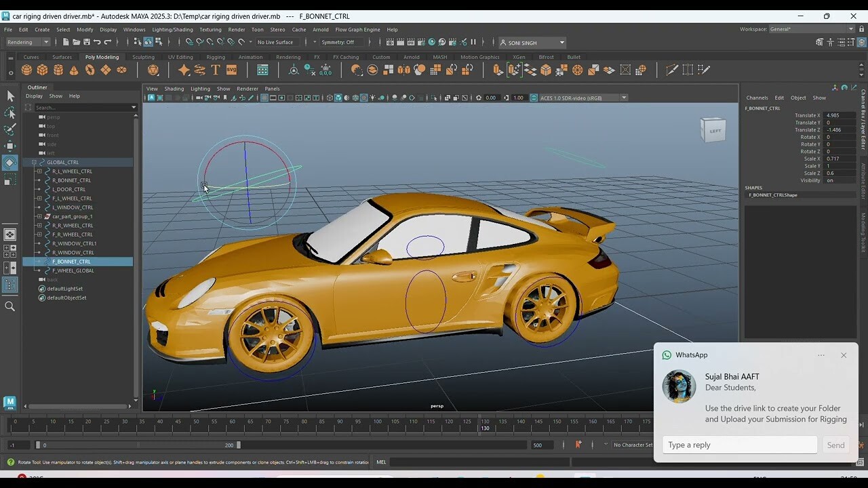Select L_DOOR_CTRL in the Outliner
868x488 pixels.
pyautogui.click(x=68, y=189)
